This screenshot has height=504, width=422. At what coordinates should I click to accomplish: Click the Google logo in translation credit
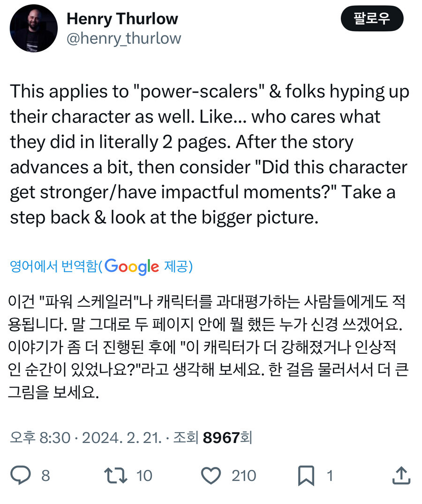tap(132, 267)
